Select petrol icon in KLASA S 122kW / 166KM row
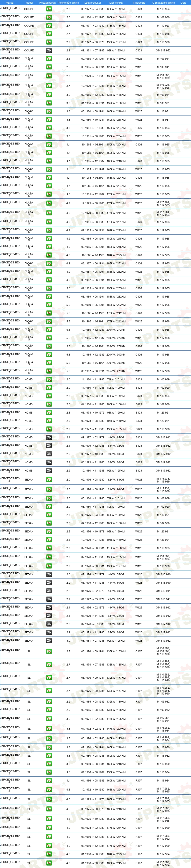Screen dimensions: 191x868 coord(49,67)
